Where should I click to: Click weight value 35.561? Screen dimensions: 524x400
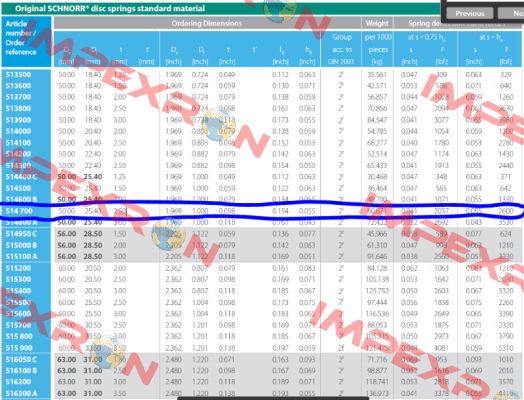377,75
